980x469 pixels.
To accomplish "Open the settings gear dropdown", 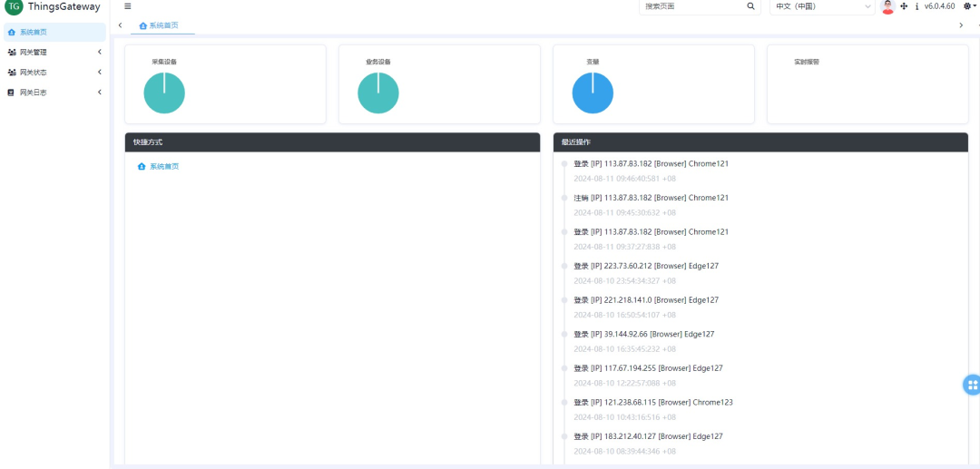I will tap(969, 6).
